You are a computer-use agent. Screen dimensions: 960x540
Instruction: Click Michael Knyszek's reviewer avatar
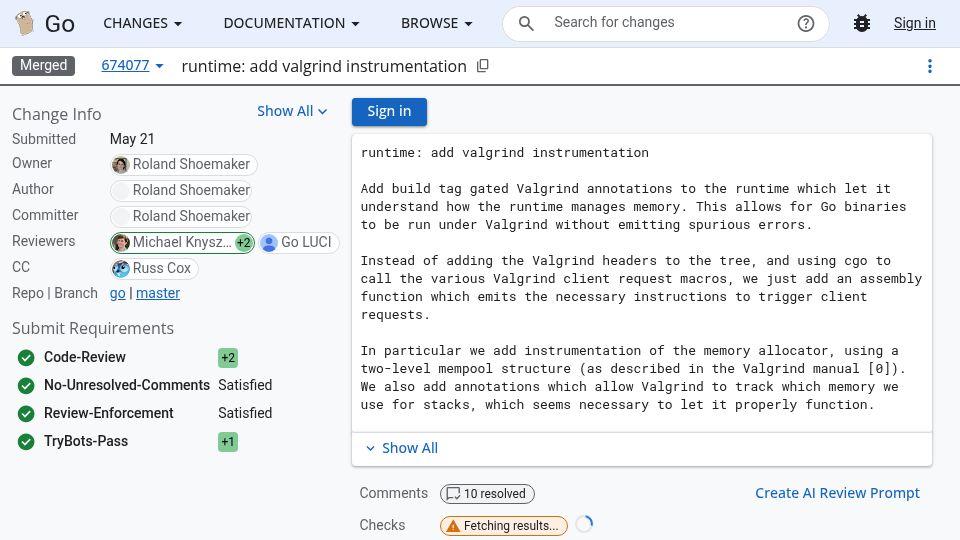click(121, 242)
